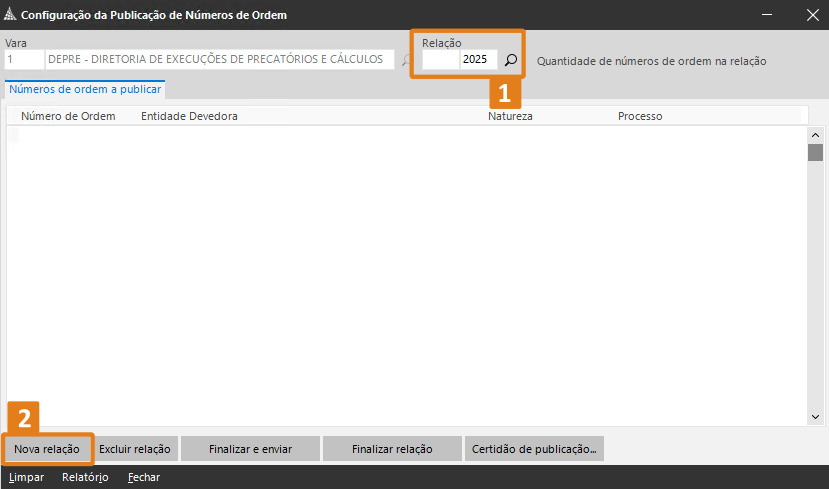Open Certidão de publicação dialog

[534, 449]
